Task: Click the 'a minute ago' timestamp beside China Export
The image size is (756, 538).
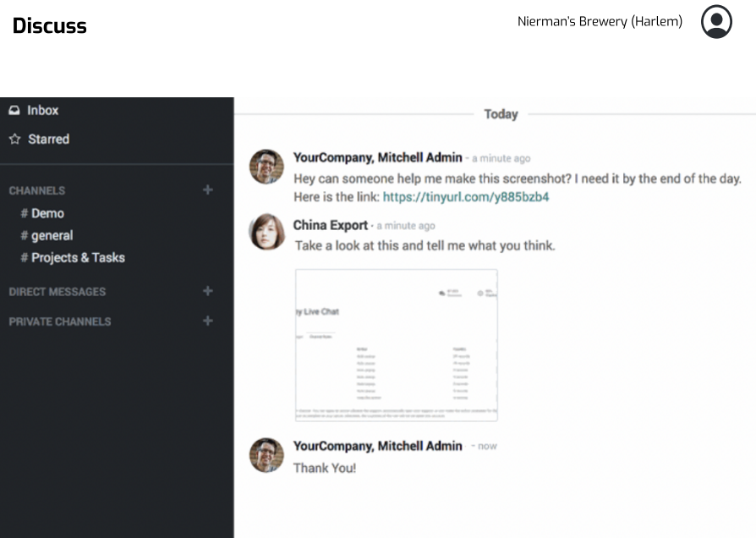Action: point(406,226)
